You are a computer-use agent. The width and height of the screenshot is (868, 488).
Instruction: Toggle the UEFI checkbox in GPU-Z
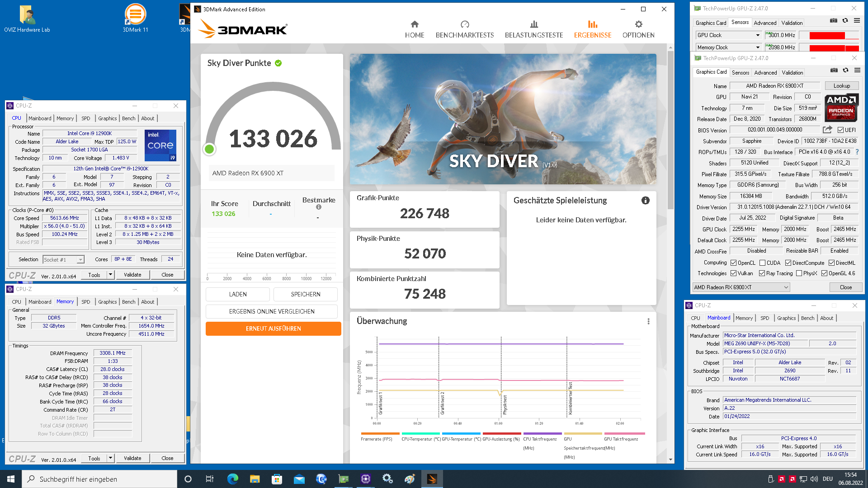point(840,130)
